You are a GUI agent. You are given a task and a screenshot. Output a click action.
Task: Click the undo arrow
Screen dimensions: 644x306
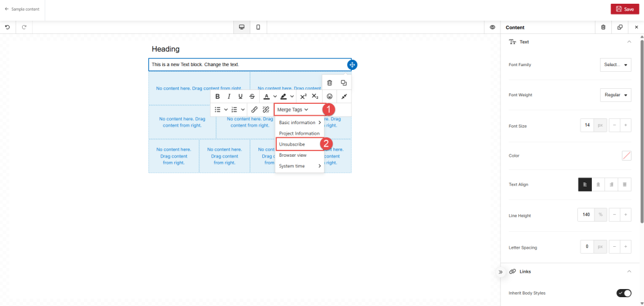point(8,27)
